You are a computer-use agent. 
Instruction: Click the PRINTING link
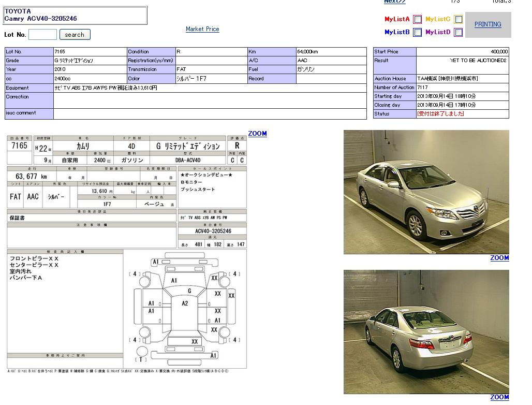(x=487, y=24)
